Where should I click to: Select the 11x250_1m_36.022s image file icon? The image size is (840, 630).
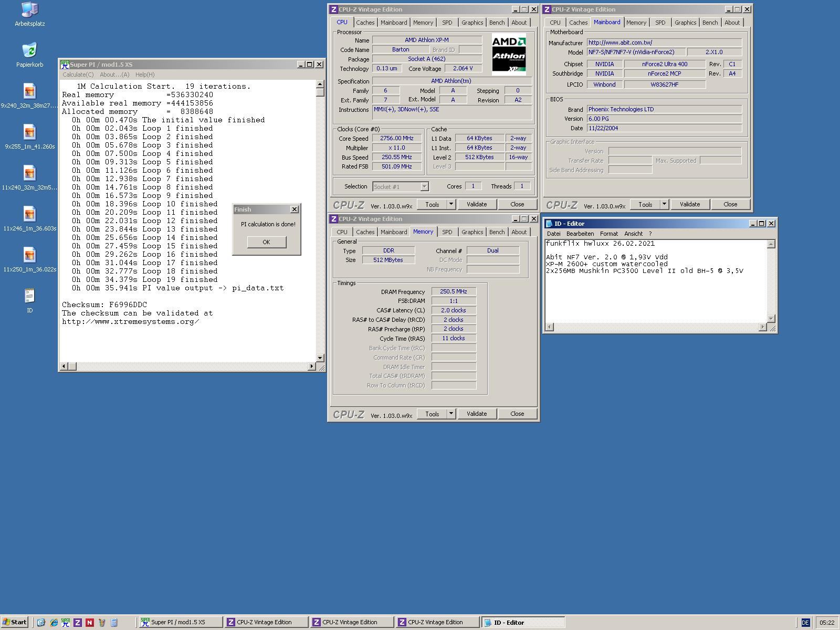coord(29,255)
